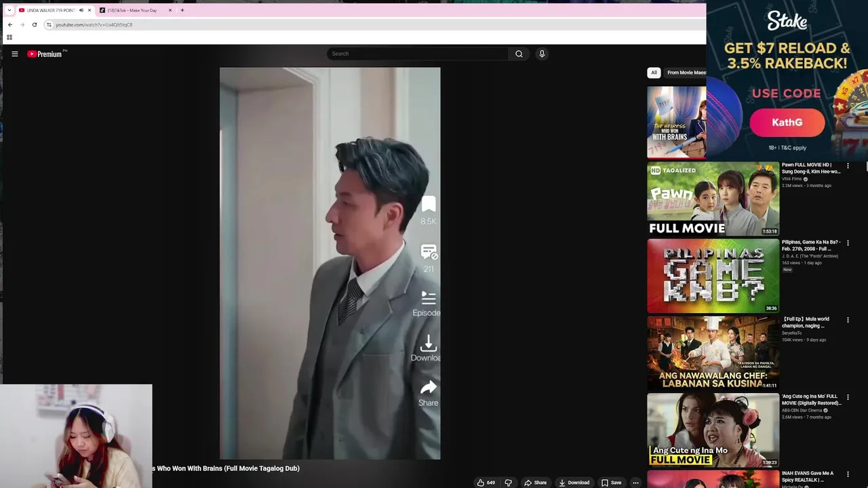Viewport: 868px width, 488px height.
Task: Click the vertical video player
Action: 330,263
